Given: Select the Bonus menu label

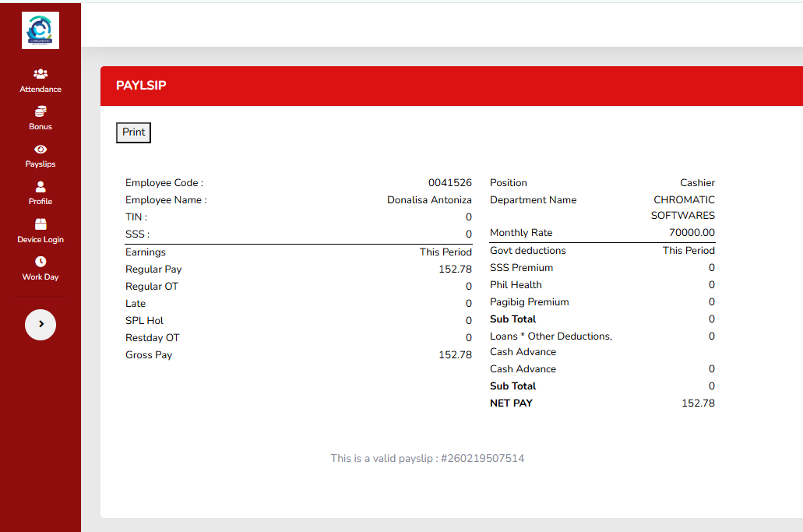Looking at the screenshot, I should [41, 126].
